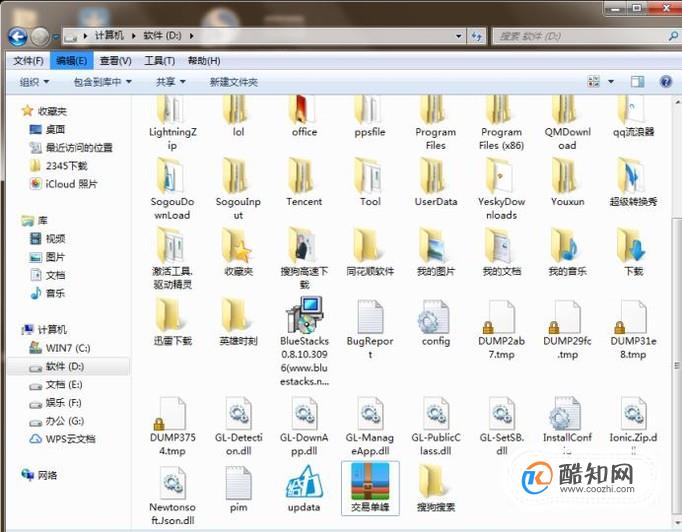Open the office folder
The image size is (682, 532).
point(304,117)
